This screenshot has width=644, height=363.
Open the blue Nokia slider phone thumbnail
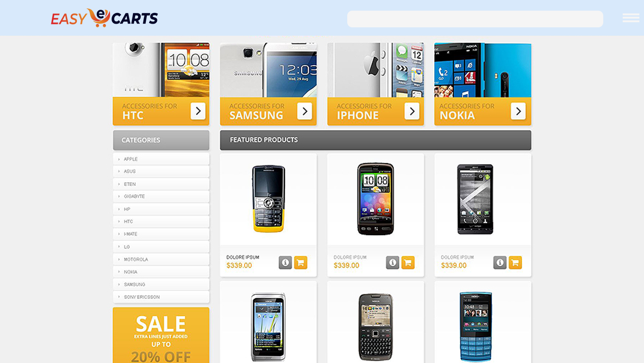pos(476,326)
